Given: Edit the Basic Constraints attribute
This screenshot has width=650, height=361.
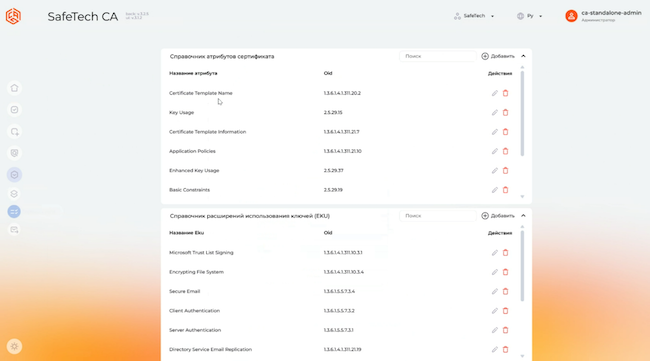Looking at the screenshot, I should (x=495, y=190).
